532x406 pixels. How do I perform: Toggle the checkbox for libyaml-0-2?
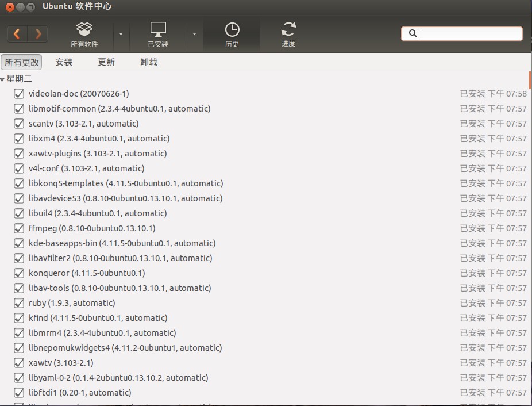pos(19,378)
